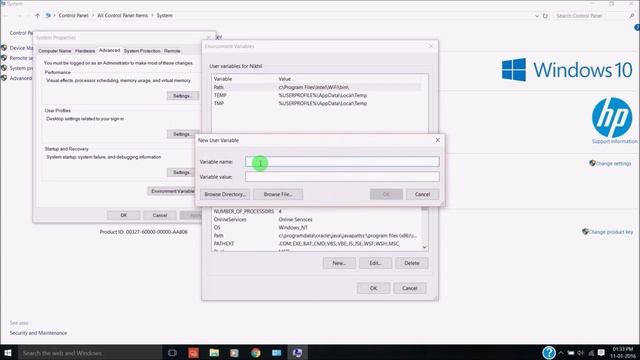Click the Search Control Panel box

point(591,16)
